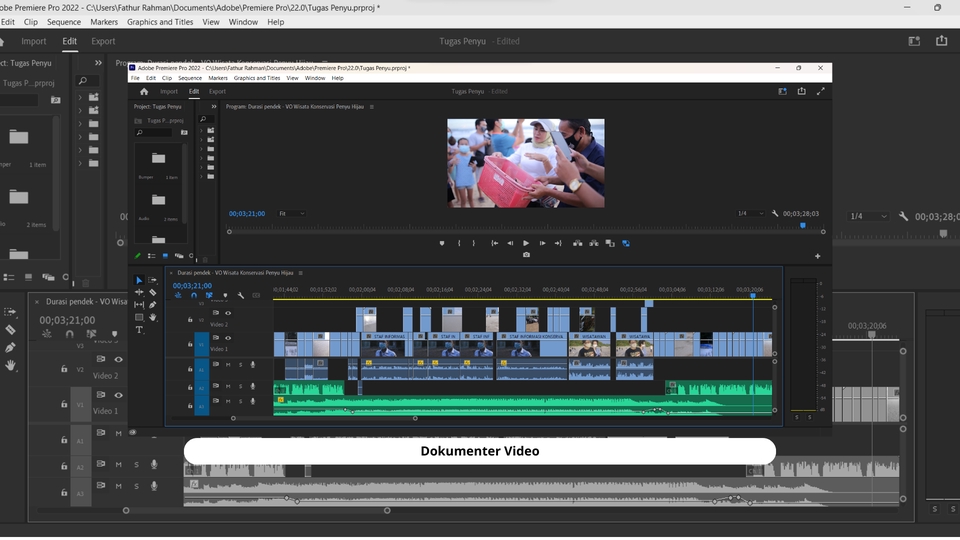The width and height of the screenshot is (960, 540).
Task: Toggle the V1 eye icon in the background timeline
Action: click(x=118, y=397)
